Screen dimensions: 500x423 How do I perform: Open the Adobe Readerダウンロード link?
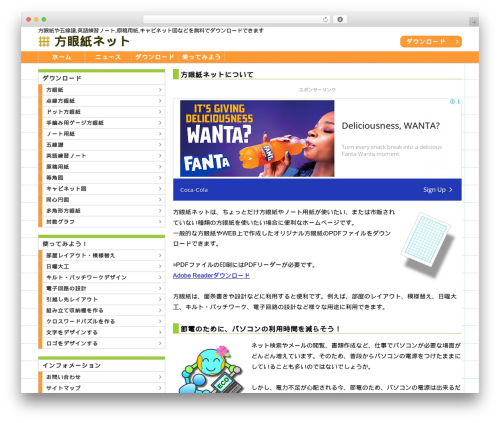(x=211, y=276)
